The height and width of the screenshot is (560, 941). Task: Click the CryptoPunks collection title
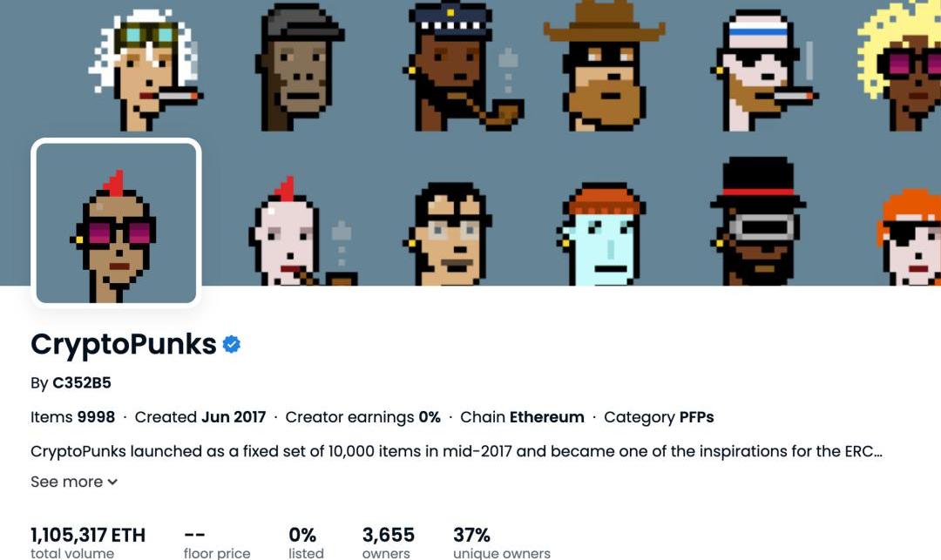click(124, 344)
